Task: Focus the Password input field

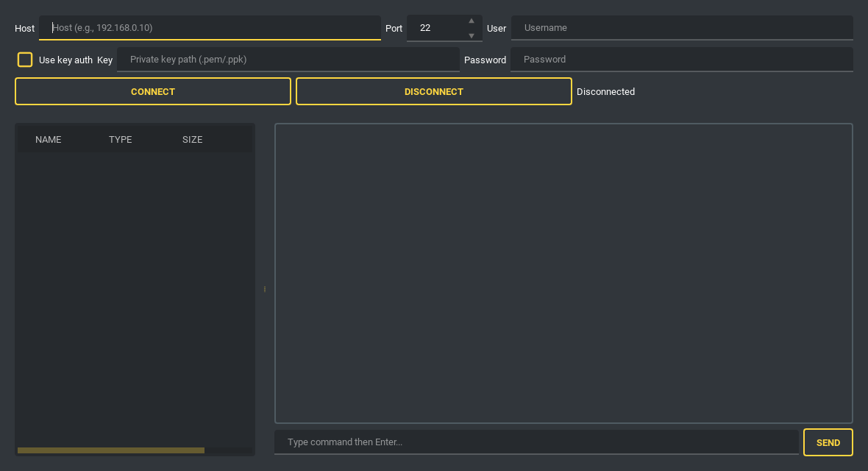Action: click(x=681, y=60)
